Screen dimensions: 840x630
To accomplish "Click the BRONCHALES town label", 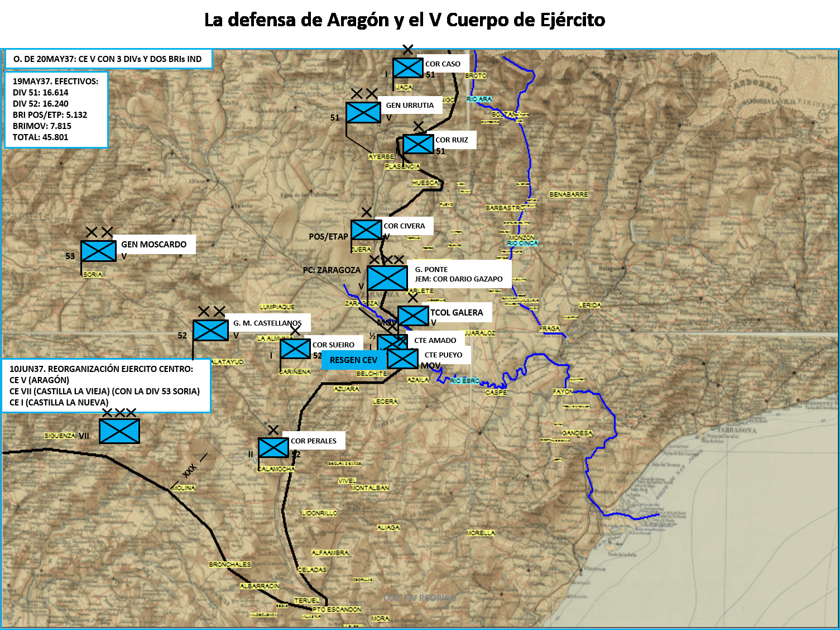I will [230, 565].
